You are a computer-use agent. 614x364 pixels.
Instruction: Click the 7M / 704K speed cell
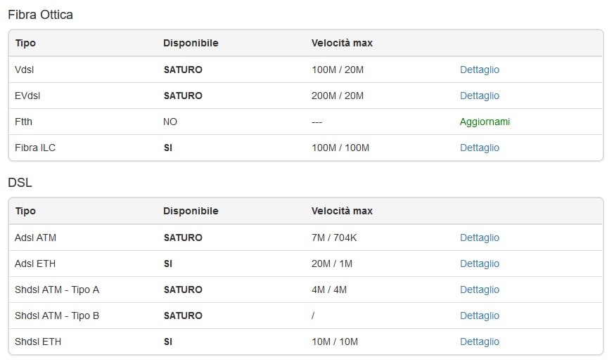click(334, 238)
